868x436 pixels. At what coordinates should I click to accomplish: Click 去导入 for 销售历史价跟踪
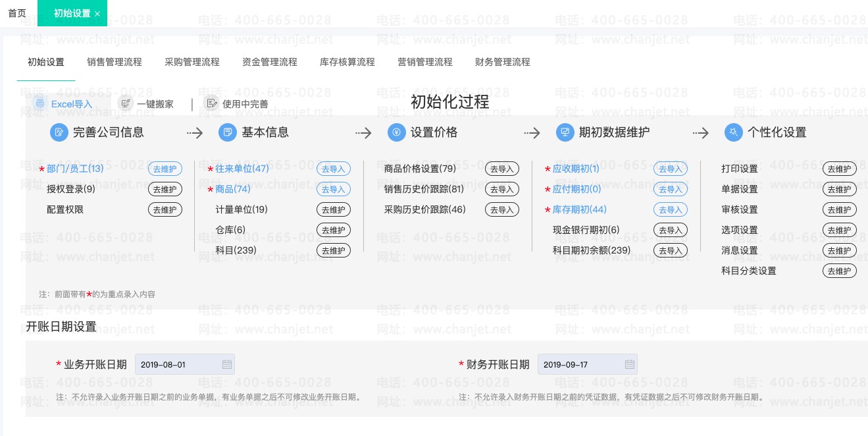(x=502, y=190)
